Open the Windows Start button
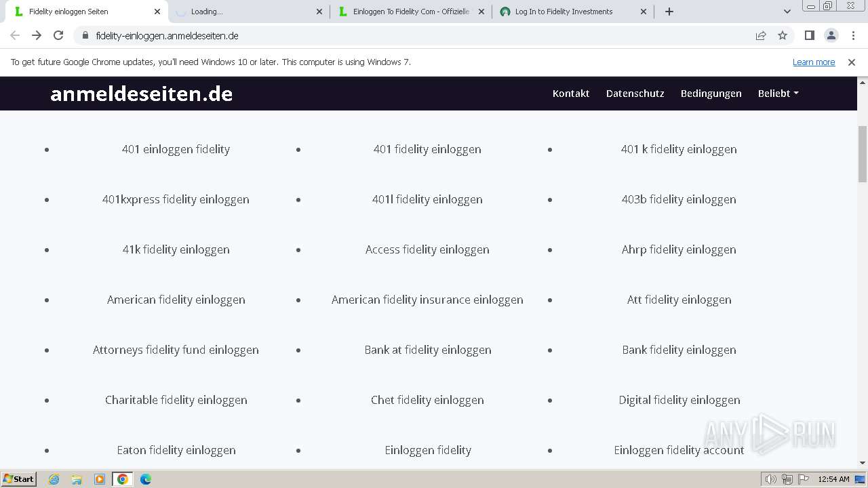868x488 pixels. click(x=19, y=479)
